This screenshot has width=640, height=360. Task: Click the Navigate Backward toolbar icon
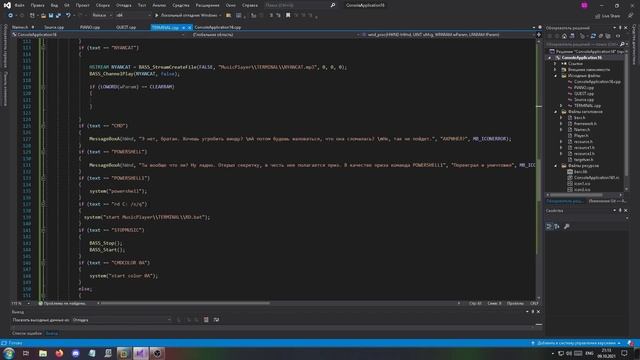[x=11, y=16]
